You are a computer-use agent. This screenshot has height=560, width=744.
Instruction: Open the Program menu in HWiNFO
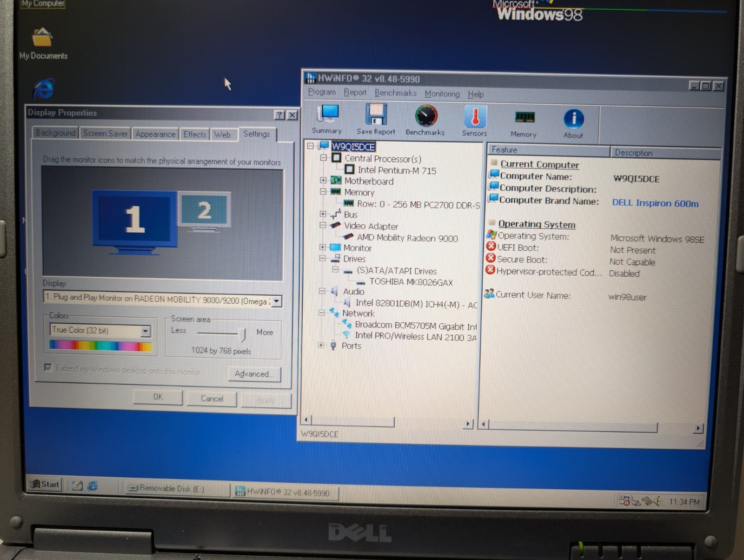click(x=322, y=92)
